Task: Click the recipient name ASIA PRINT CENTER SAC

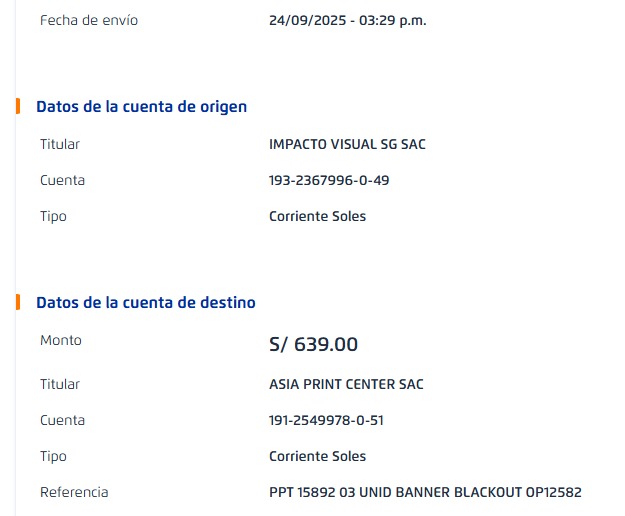Action: 346,384
